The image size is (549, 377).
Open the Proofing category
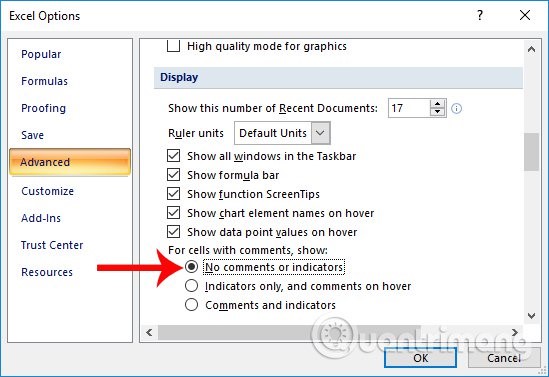click(x=43, y=108)
